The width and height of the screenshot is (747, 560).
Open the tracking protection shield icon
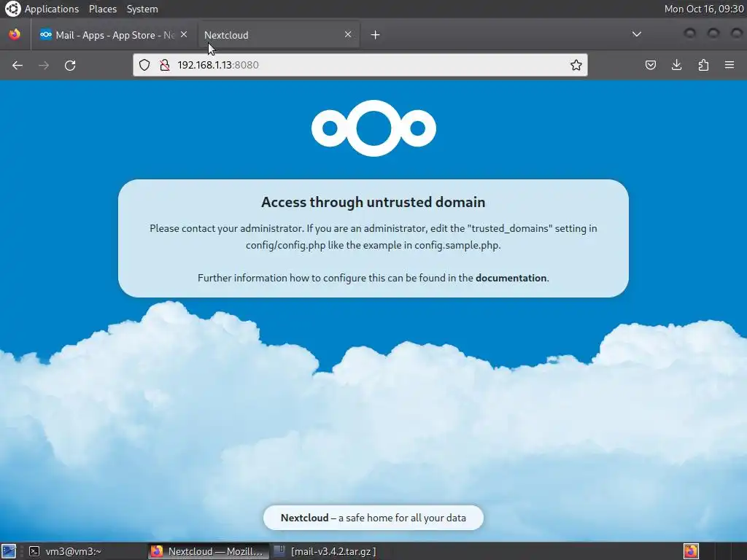[x=144, y=65]
